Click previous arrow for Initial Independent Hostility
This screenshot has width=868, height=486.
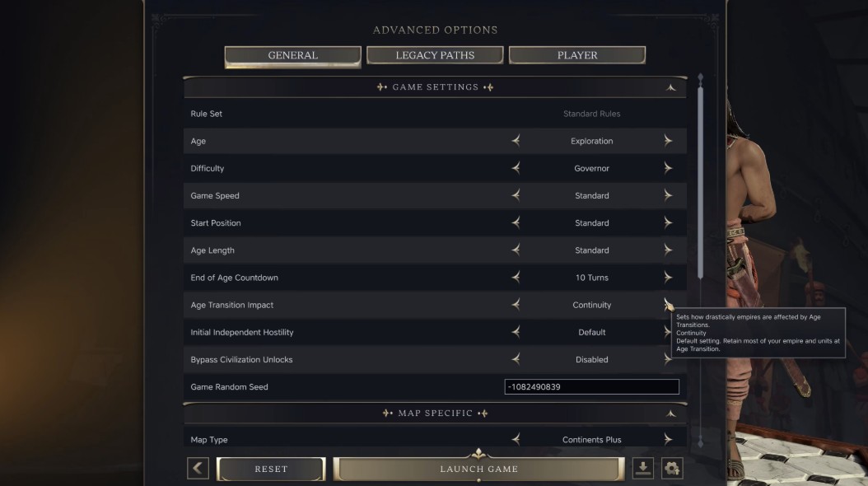[x=516, y=332]
